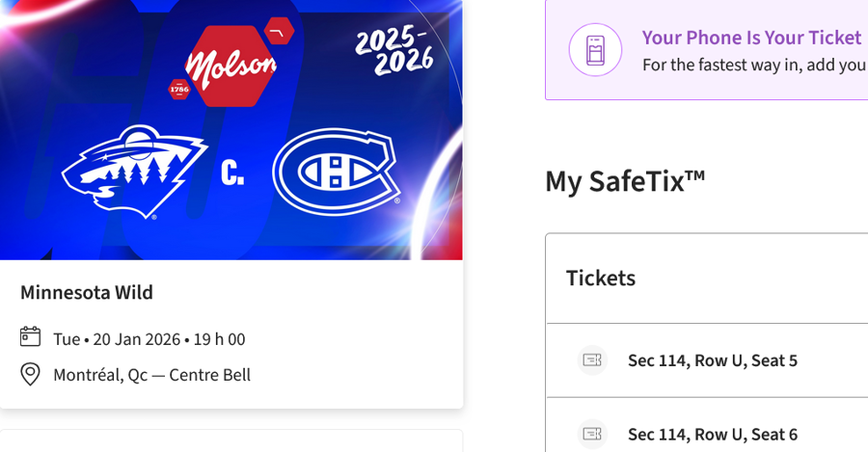Click the ticket icon for Seat 5
This screenshot has height=452, width=868.
pos(592,360)
